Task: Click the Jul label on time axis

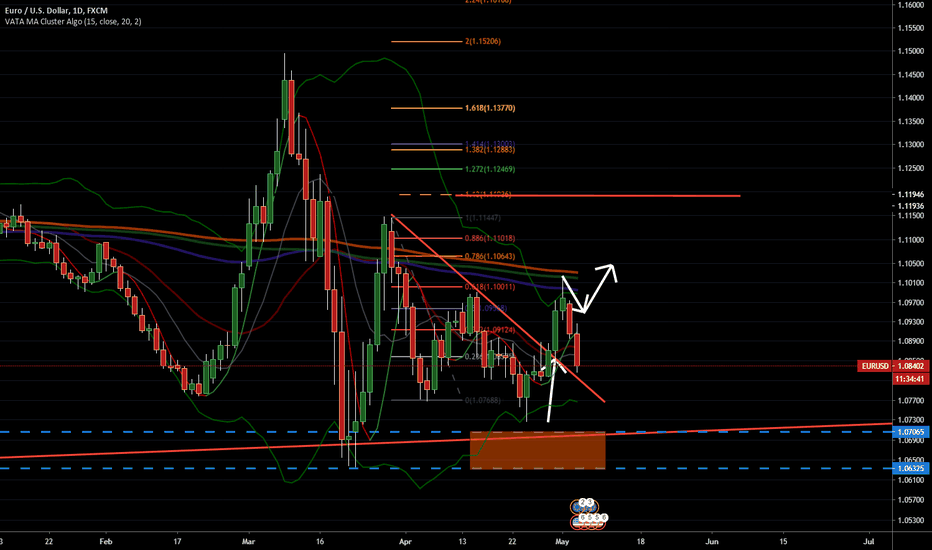Action: (868, 542)
